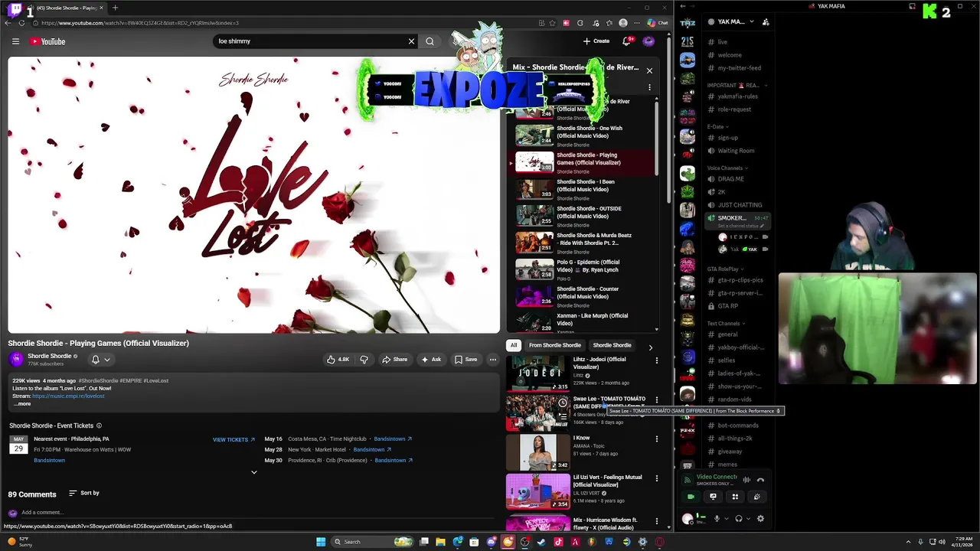Viewport: 980px width, 551px height.
Task: Open the comments Sort by menu
Action: tap(84, 494)
